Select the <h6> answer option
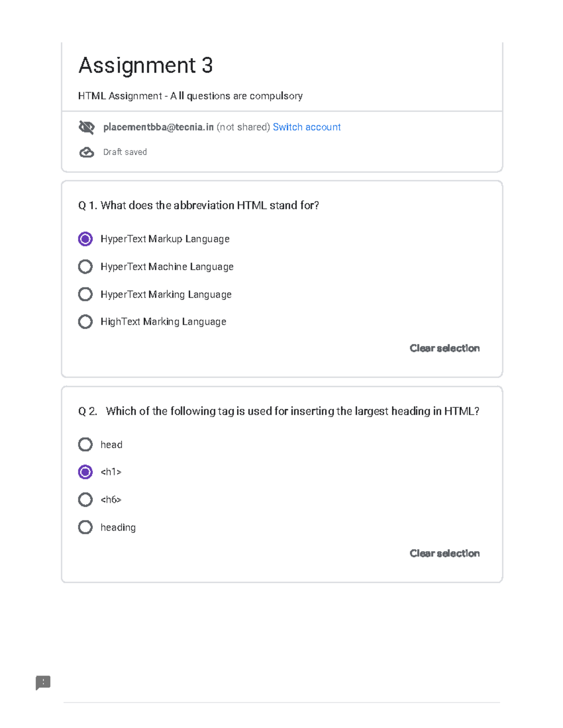Viewport: 563px width, 728px height. (85, 500)
